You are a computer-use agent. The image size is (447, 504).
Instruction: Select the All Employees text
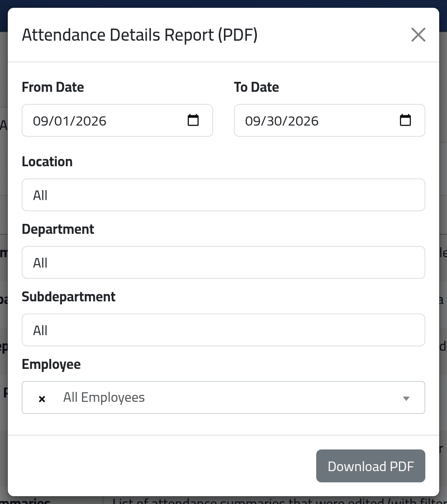[x=104, y=397]
